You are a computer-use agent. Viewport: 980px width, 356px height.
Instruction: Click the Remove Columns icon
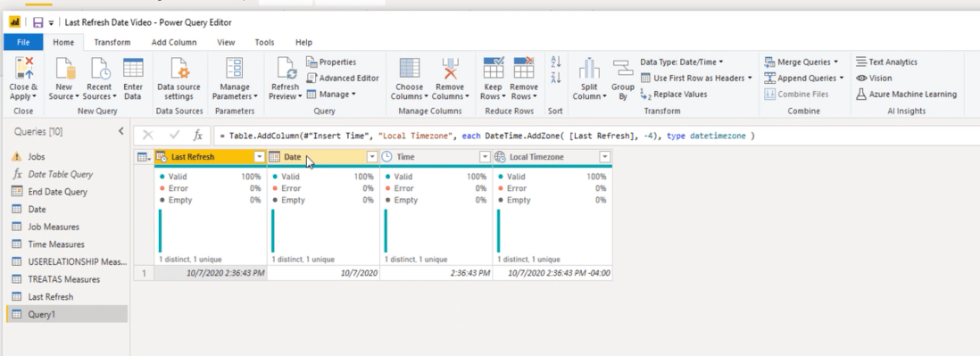[x=450, y=69]
